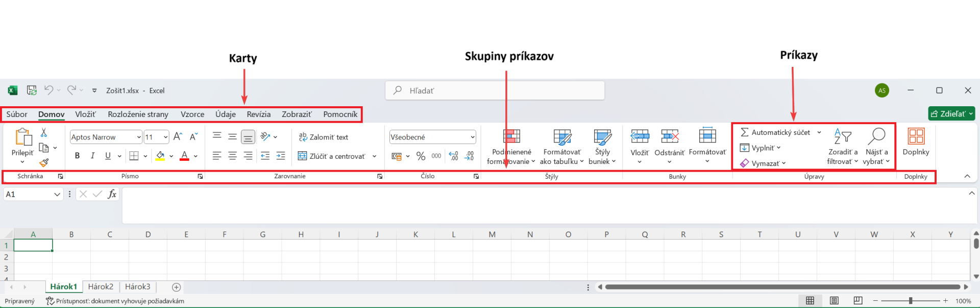Click the Copy icon in Schránka

(44, 148)
